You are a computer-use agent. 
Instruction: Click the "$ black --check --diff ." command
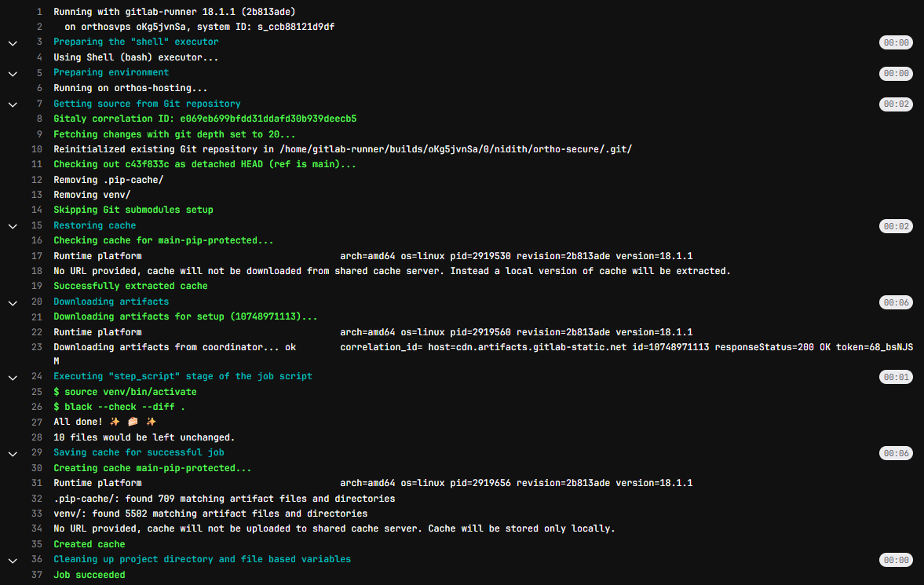pos(119,407)
